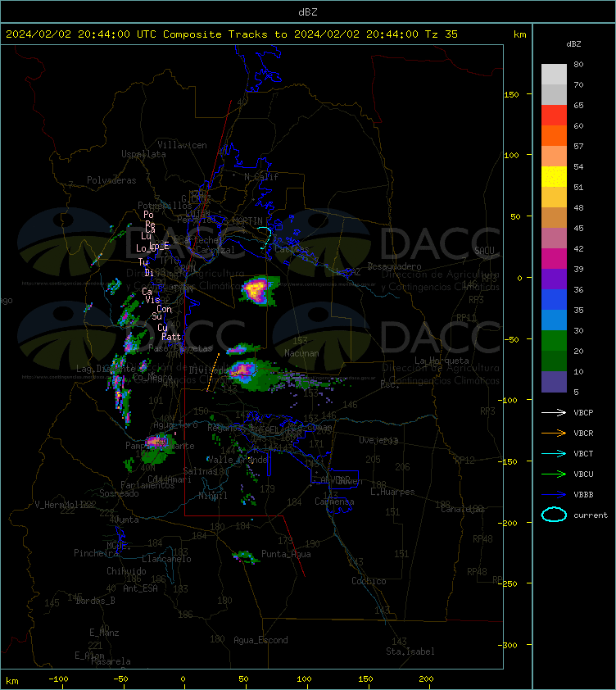Image resolution: width=616 pixels, height=690 pixels.
Task: Click the orange VBCR arrow in legend
Action: [554, 433]
